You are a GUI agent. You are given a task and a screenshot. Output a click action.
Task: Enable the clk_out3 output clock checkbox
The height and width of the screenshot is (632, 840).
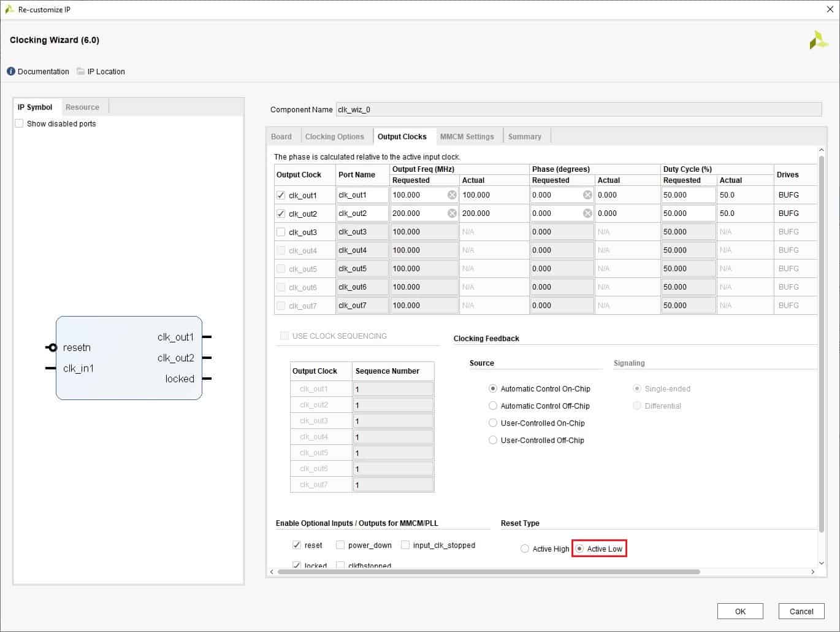click(281, 232)
